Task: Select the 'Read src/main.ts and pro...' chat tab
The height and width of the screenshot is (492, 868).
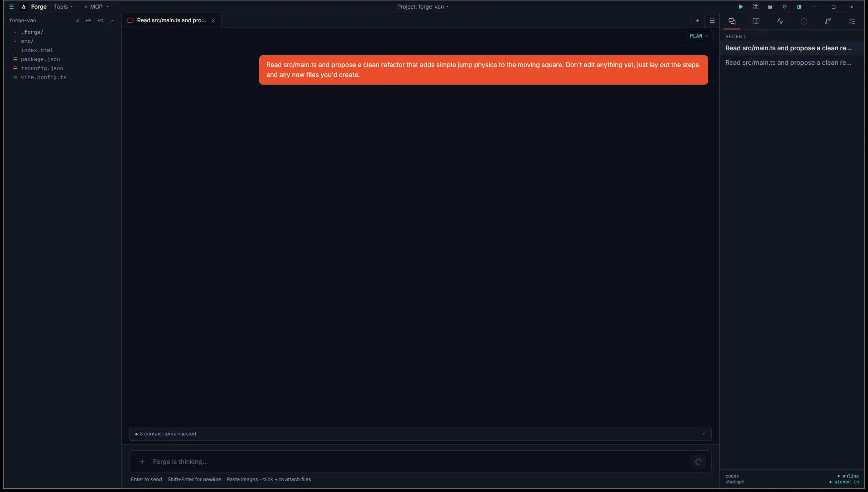Action: pos(171,20)
